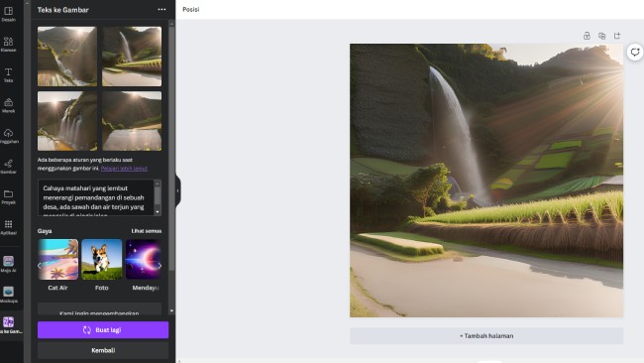Open the Mockups app in sidebar
The width and height of the screenshot is (644, 363).
coord(8,295)
